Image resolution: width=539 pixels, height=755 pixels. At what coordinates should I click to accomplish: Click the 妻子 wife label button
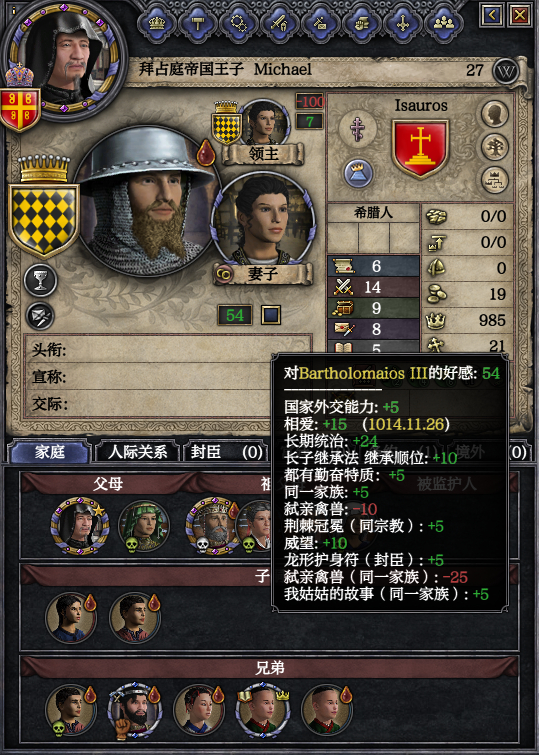point(263,274)
